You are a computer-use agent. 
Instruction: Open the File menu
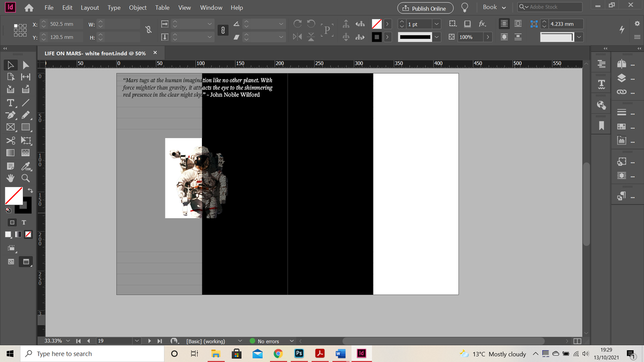click(x=49, y=8)
